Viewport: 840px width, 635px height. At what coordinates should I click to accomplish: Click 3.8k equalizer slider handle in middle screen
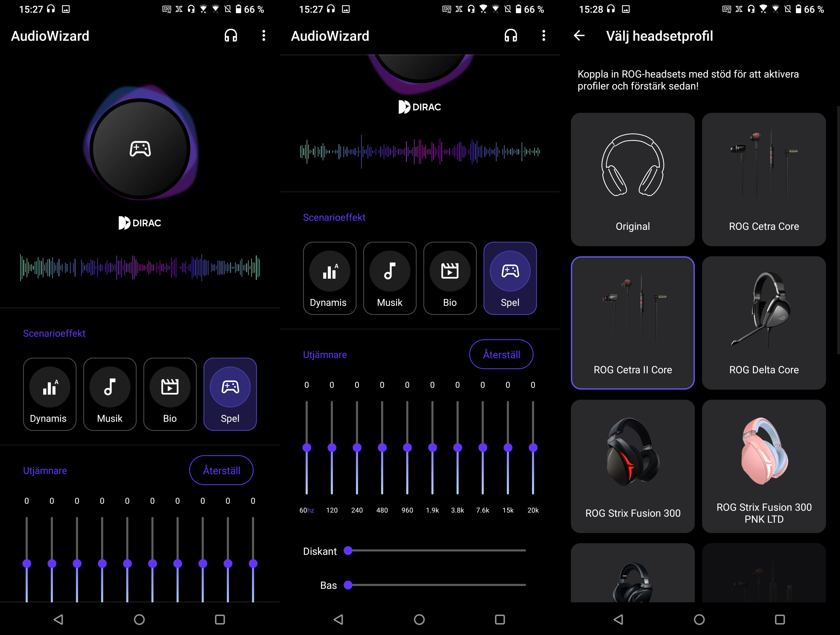(458, 448)
